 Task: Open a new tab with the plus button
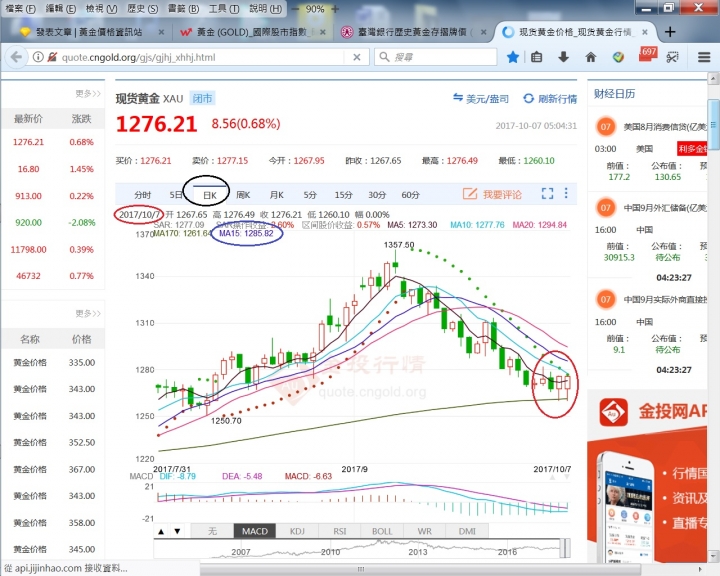point(670,32)
